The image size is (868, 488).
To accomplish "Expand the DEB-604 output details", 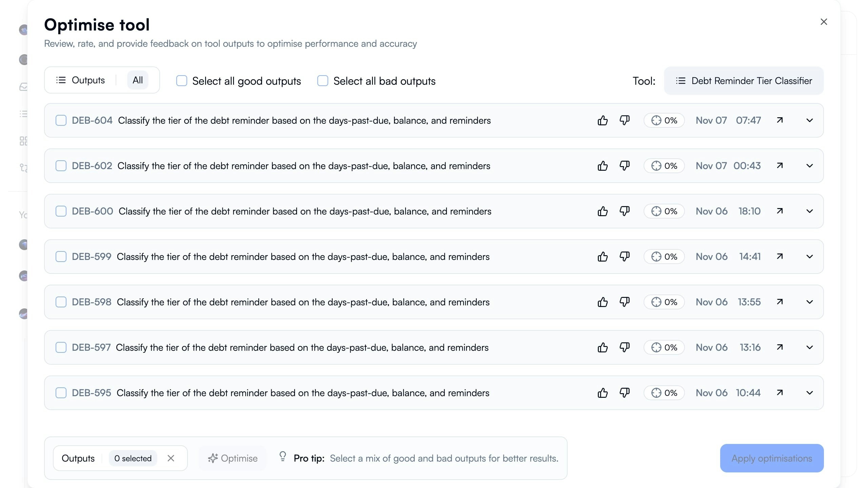I will [810, 120].
